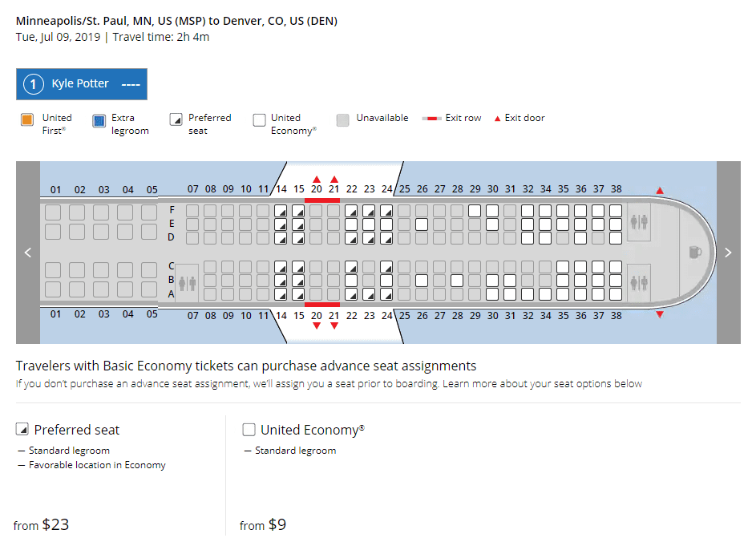The image size is (756, 550).
Task: Click the right chevron to scroll the seat map
Action: tap(728, 252)
